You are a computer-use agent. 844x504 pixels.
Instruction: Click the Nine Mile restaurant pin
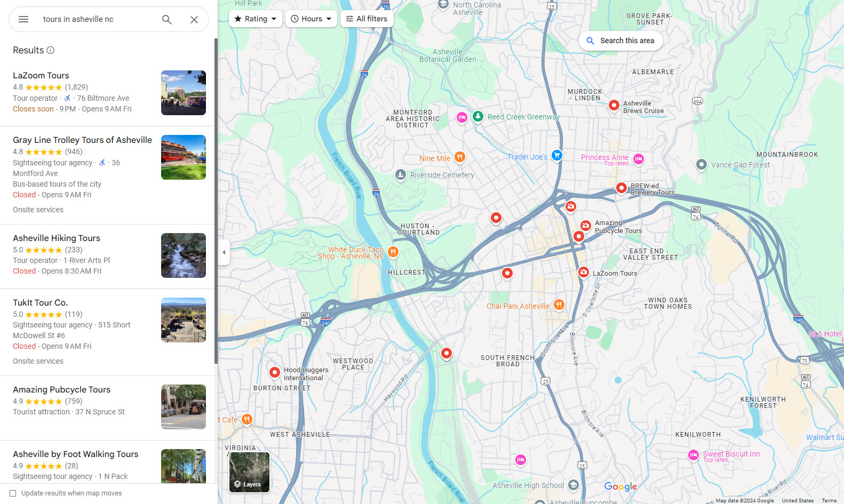[x=459, y=157]
